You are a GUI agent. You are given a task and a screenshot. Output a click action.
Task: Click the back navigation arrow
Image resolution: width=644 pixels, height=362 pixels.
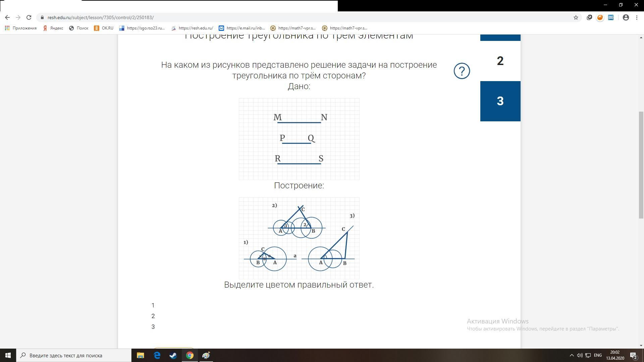point(7,17)
